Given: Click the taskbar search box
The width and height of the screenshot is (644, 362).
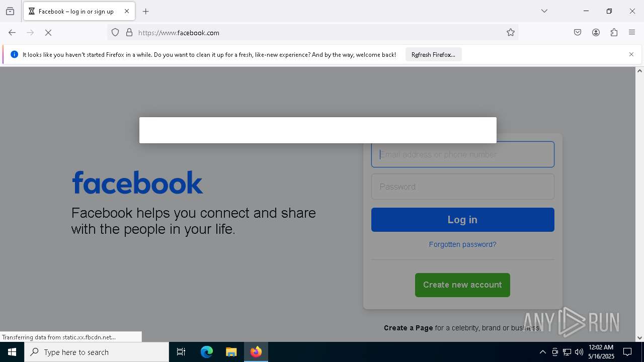Looking at the screenshot, I should point(97,352).
